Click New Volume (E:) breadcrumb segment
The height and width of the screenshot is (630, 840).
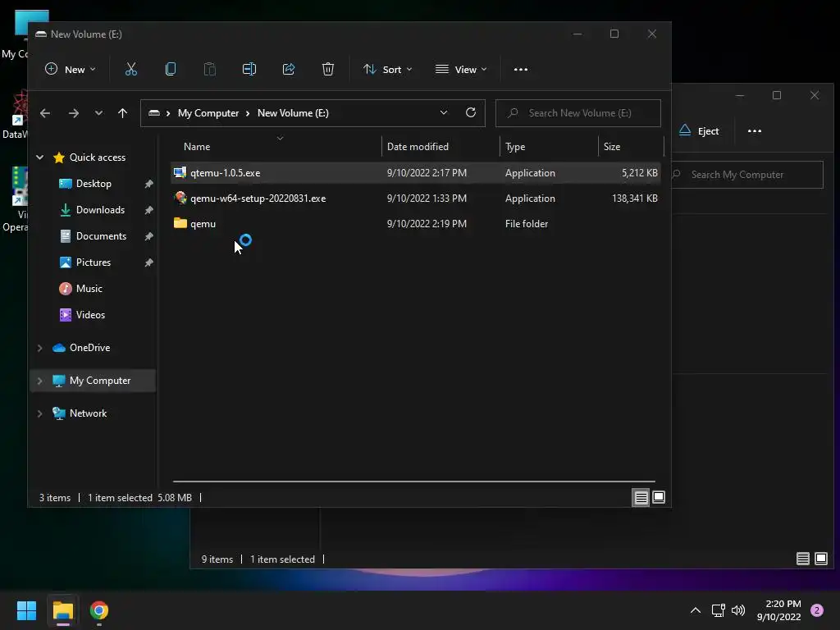(x=293, y=113)
